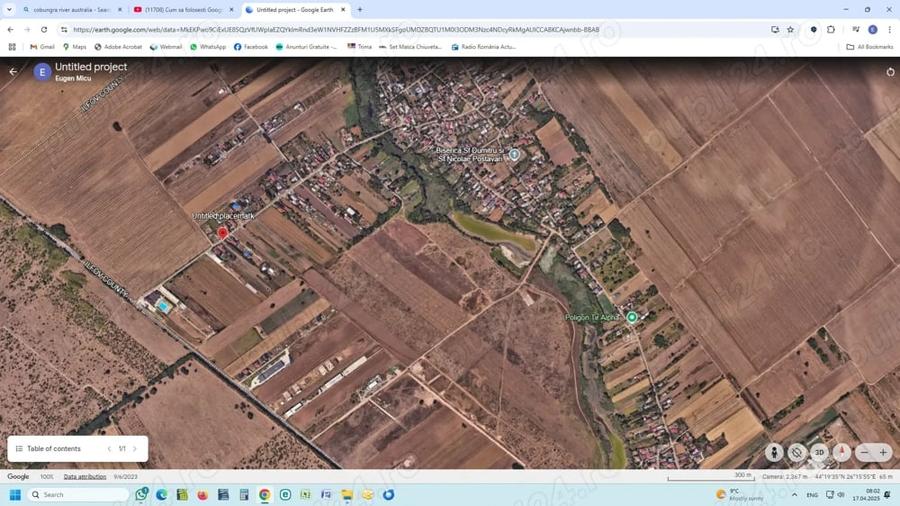The image size is (900, 506).
Task: Select the red Untitled placemark pin
Action: (x=223, y=232)
